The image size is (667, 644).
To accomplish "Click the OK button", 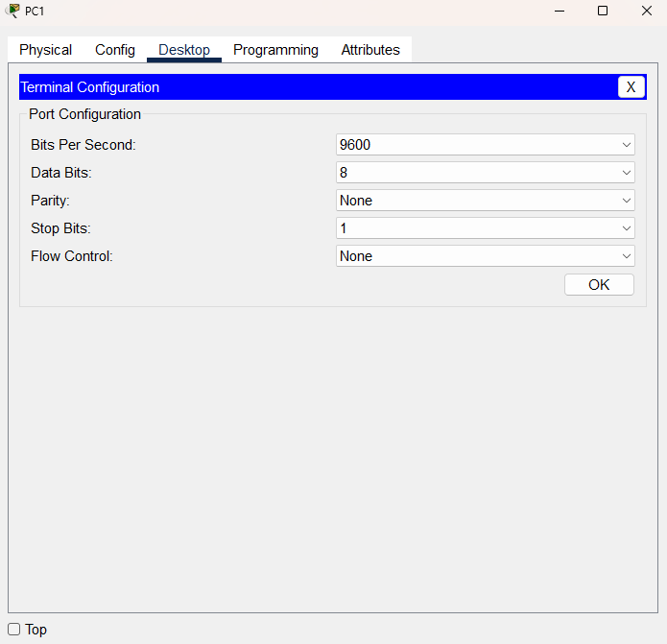I will (599, 284).
